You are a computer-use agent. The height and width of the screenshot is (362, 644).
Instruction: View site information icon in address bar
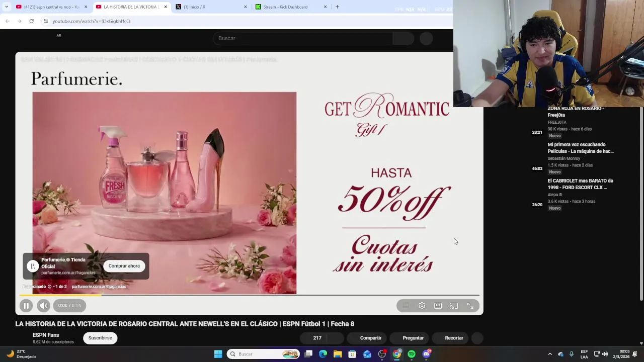pos(45,21)
